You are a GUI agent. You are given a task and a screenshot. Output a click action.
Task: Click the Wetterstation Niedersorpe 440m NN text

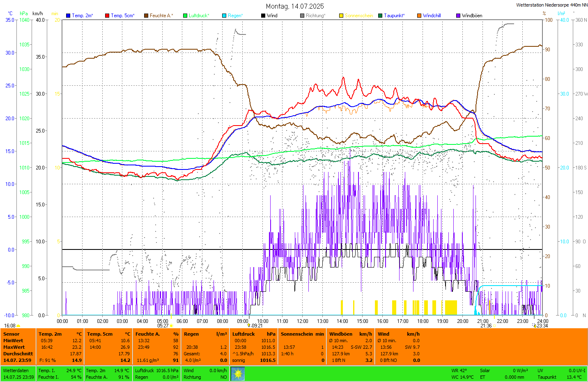tap(551, 5)
